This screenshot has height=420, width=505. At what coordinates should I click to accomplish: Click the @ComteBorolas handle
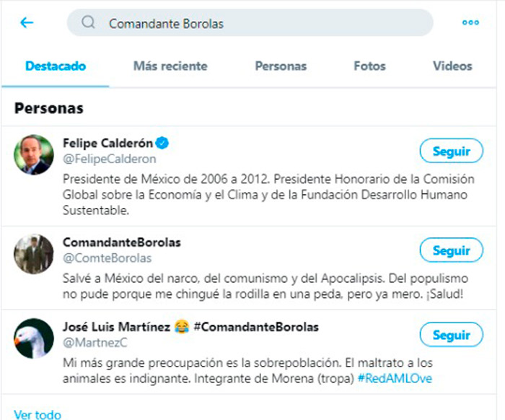107,258
